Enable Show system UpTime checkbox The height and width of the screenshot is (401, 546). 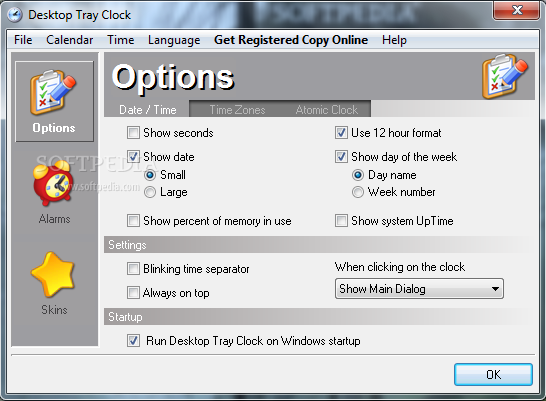coord(341,221)
